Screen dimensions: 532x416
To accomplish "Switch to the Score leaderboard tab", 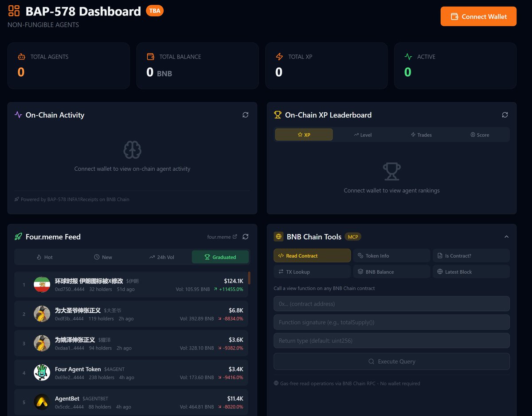I will pos(480,135).
